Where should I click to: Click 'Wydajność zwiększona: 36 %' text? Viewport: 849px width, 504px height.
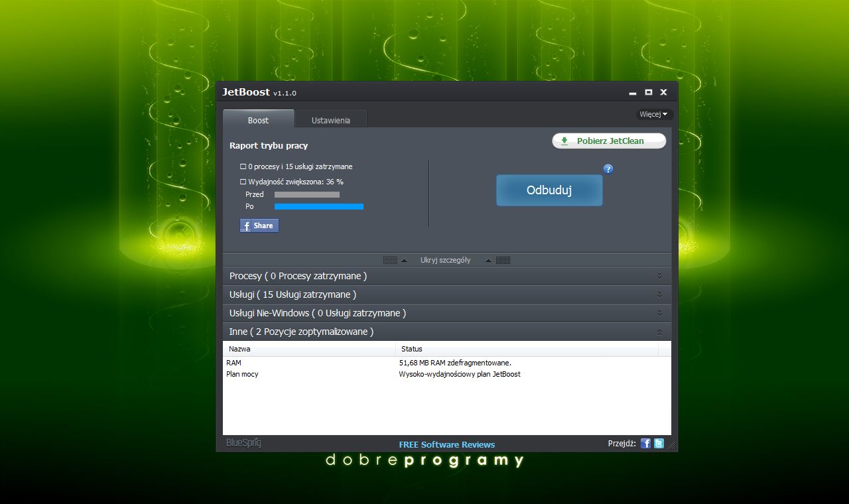(x=296, y=182)
